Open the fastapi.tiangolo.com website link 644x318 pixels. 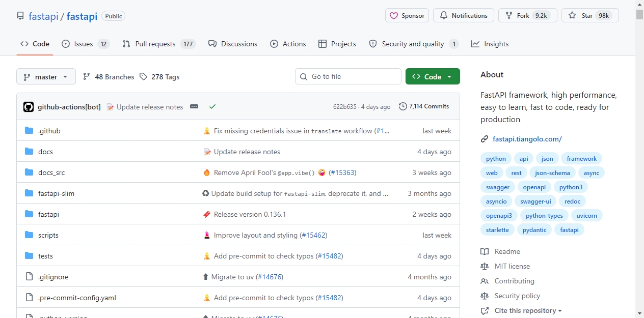[x=527, y=139]
